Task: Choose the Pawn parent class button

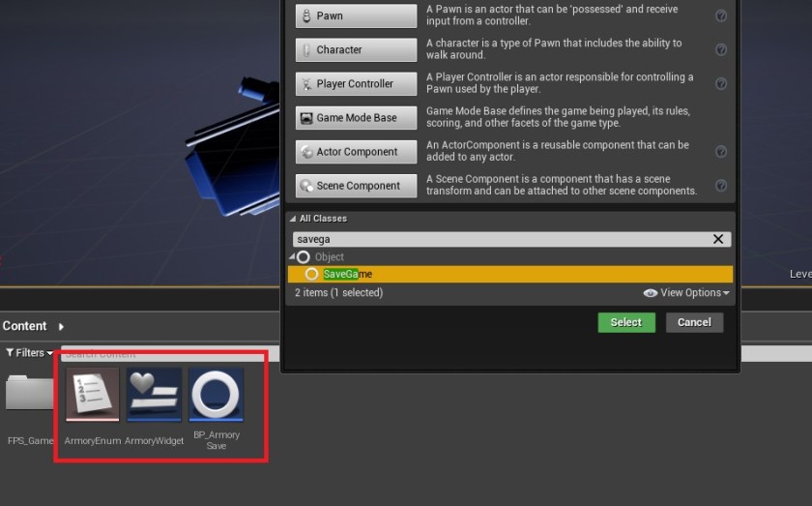Action: (x=356, y=15)
